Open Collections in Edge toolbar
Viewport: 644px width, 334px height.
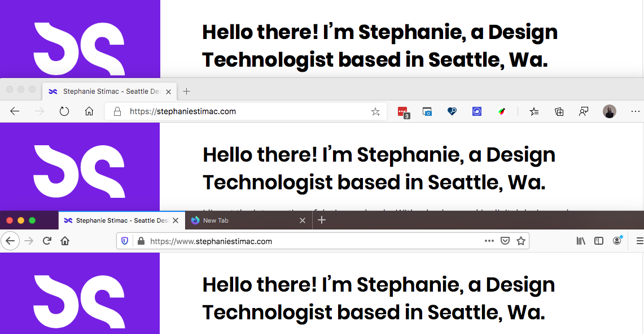(x=559, y=111)
